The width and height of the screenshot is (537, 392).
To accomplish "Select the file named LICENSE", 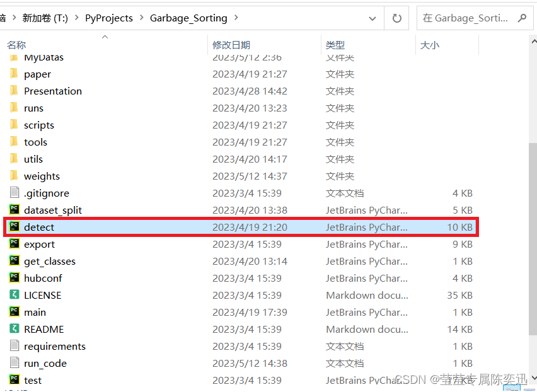I will pyautogui.click(x=42, y=295).
